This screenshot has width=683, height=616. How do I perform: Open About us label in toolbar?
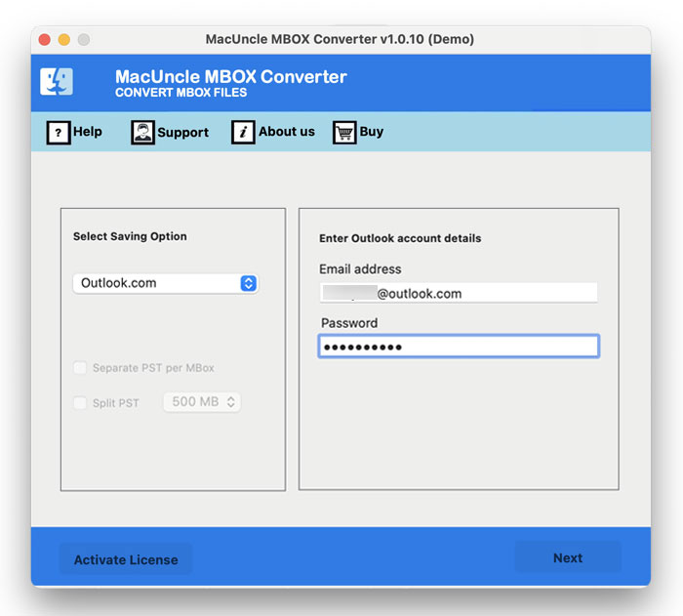coord(287,131)
